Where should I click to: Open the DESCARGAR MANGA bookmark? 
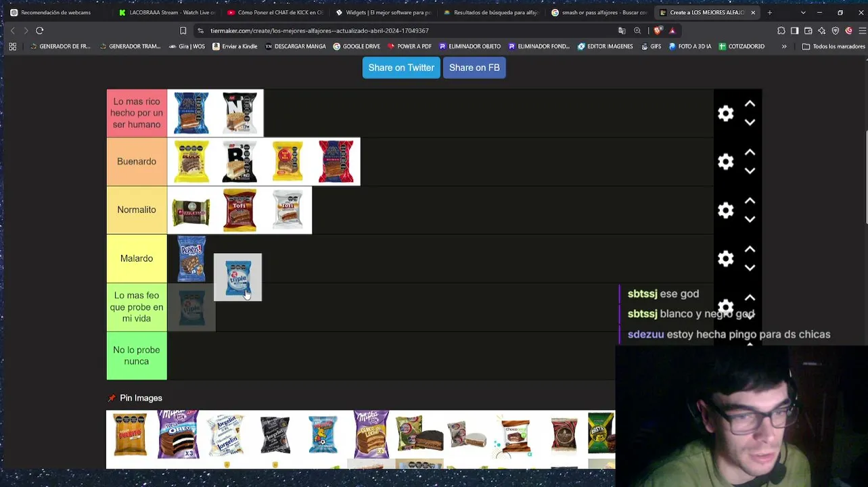click(x=296, y=47)
